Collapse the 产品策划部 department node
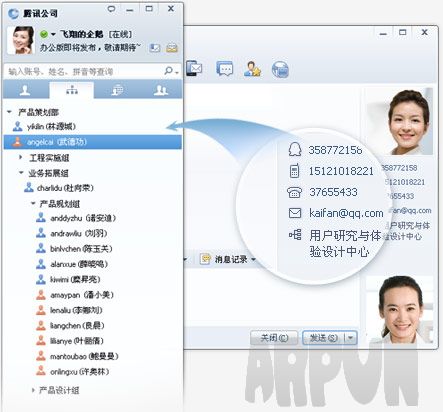 tap(9, 112)
